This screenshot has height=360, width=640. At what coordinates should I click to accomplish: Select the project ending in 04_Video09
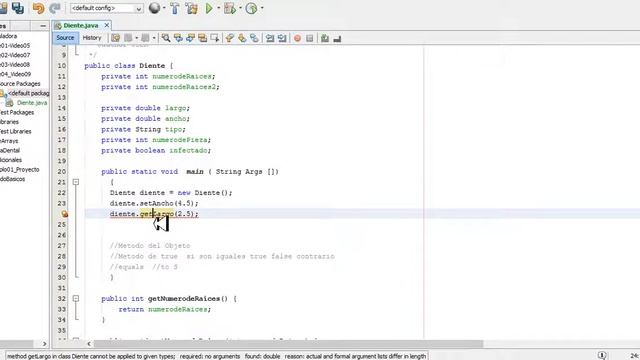(x=16, y=74)
